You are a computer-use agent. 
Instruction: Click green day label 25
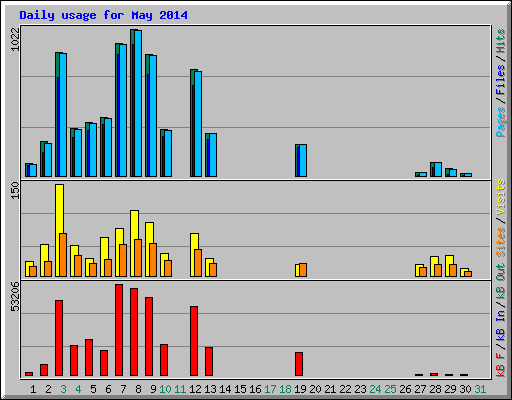pyautogui.click(x=390, y=389)
